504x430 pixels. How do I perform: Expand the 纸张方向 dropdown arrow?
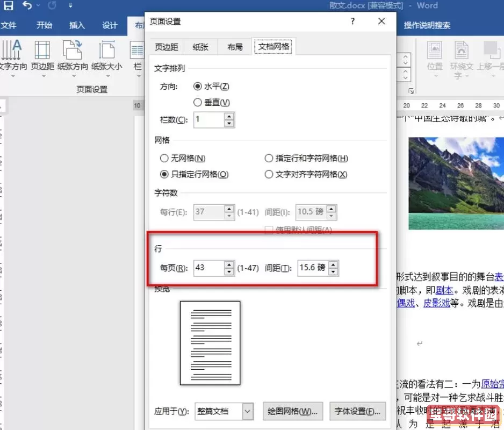coord(74,76)
